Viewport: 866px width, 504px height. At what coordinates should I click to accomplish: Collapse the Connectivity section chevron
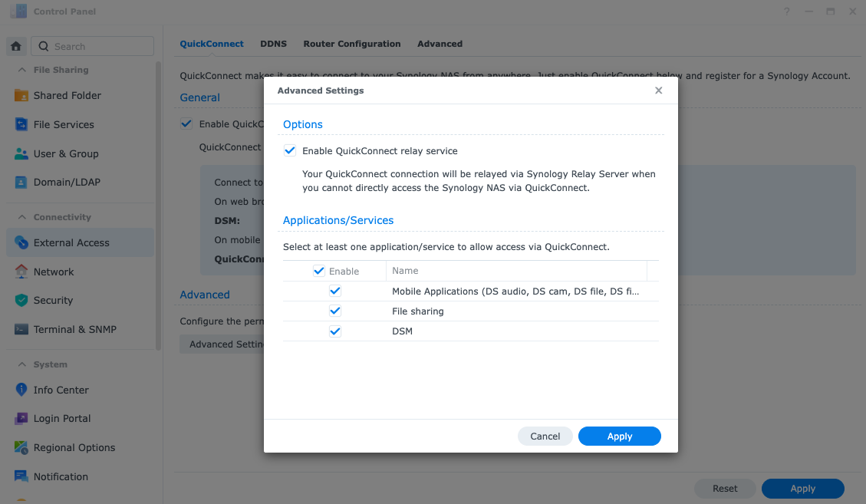pyautogui.click(x=21, y=217)
